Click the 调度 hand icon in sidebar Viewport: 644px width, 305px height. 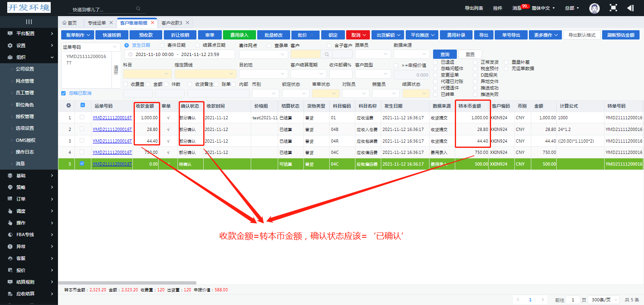click(x=10, y=211)
